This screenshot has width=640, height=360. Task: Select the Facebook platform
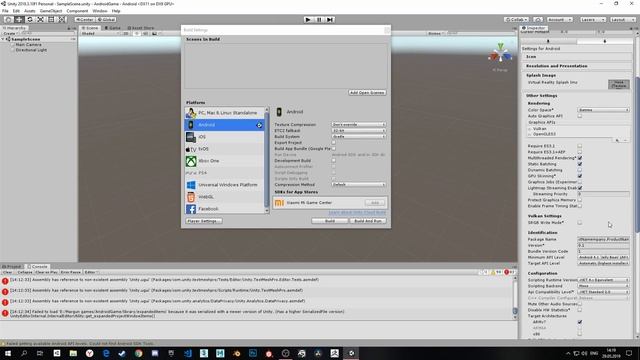pos(224,209)
